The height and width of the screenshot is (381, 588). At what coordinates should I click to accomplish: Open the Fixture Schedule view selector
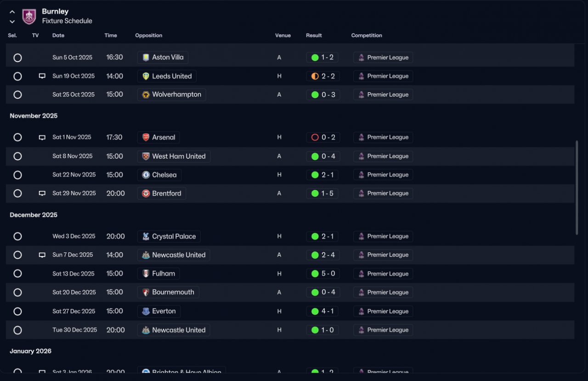[x=67, y=21]
